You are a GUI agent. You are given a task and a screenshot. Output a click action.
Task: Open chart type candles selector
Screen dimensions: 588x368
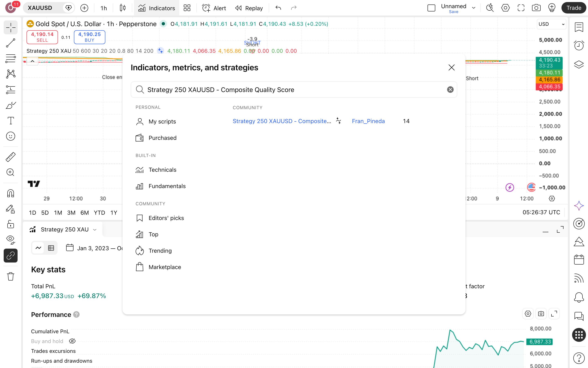click(x=123, y=8)
